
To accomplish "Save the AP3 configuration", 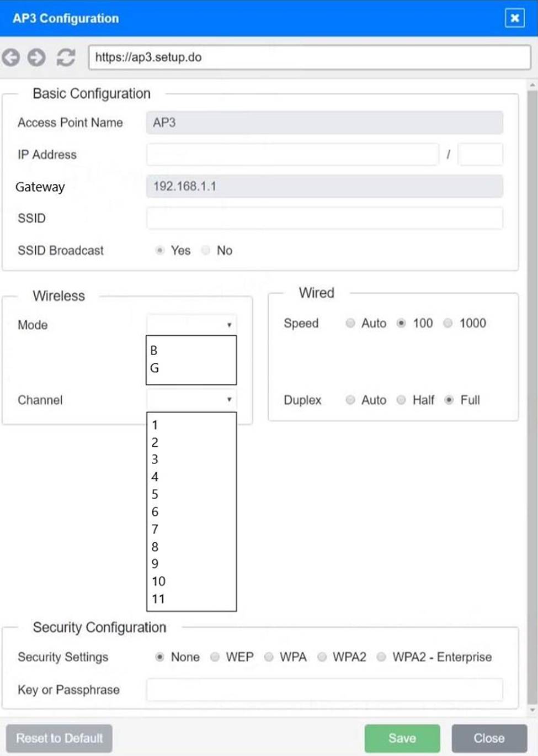I will [x=402, y=738].
